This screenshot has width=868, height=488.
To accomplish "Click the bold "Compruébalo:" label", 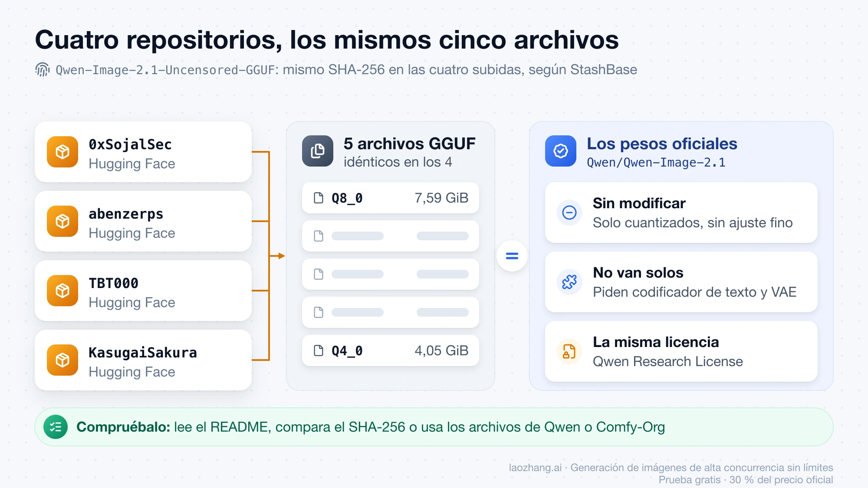I will click(x=123, y=427).
